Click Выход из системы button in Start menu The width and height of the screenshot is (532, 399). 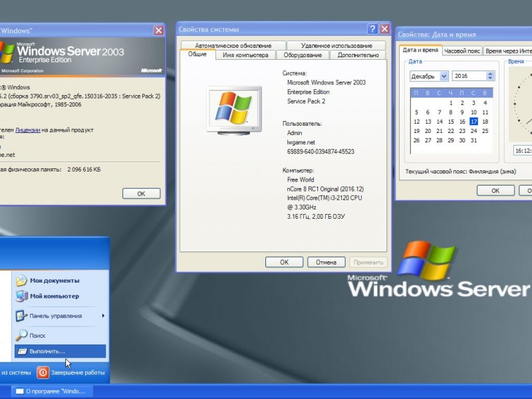click(x=15, y=372)
